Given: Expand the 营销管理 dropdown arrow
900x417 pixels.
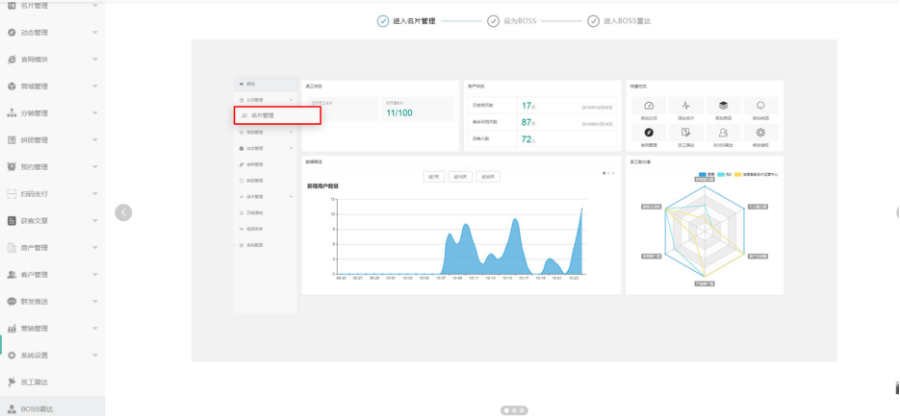Looking at the screenshot, I should click(x=95, y=328).
